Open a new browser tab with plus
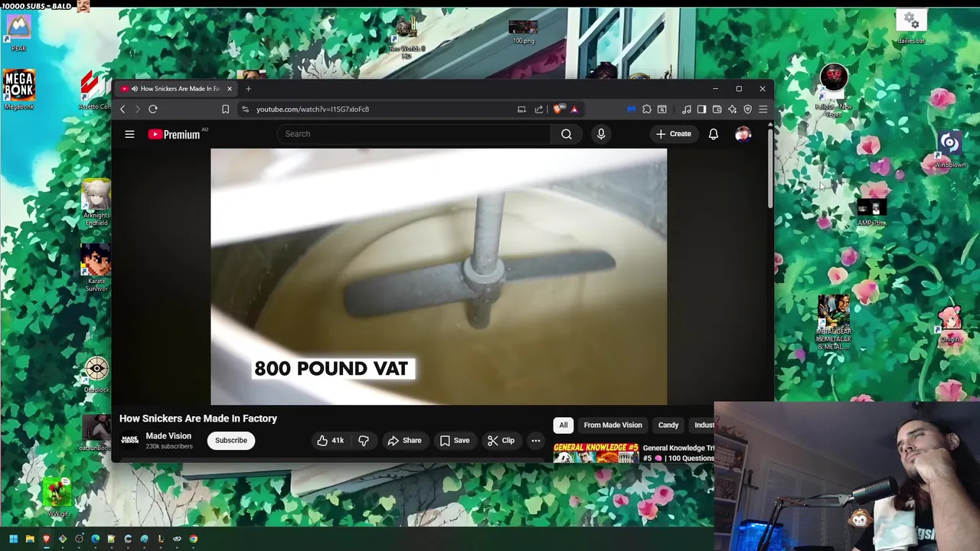The image size is (980, 551). pyautogui.click(x=248, y=89)
